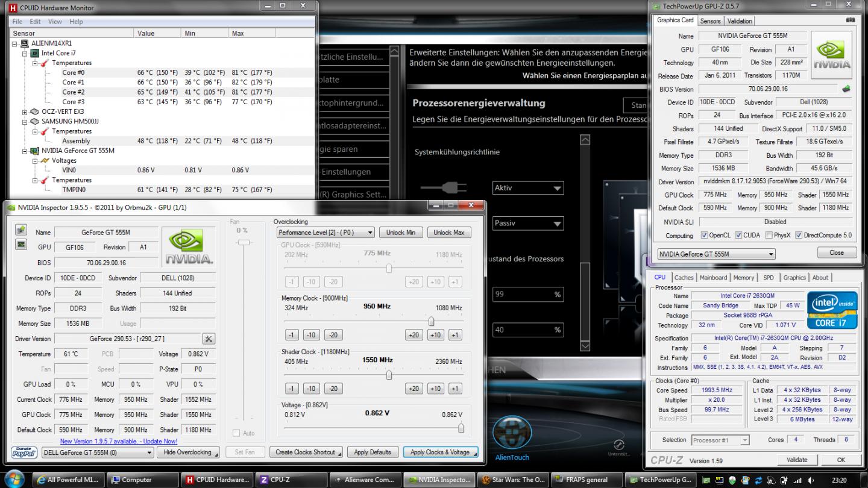
Task: Click the GPU-Z screenshot camera icon
Action: pyautogui.click(x=851, y=20)
